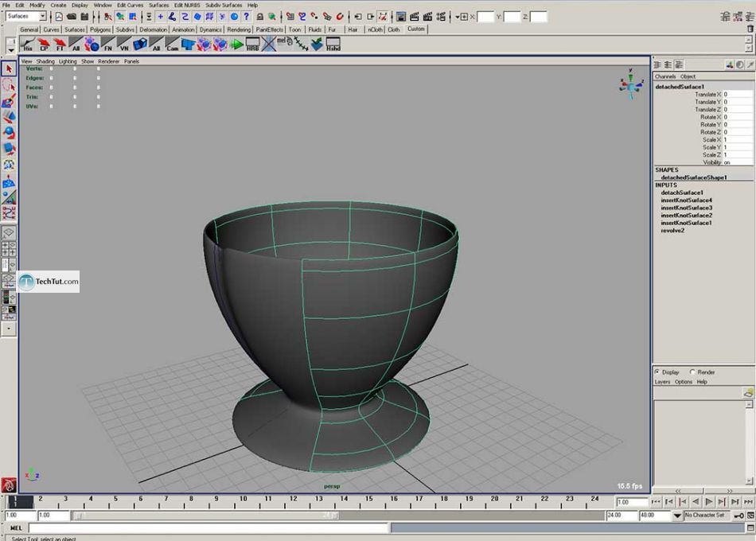Select the revolve2 input node
Screen dimensions: 756x541
tap(672, 231)
